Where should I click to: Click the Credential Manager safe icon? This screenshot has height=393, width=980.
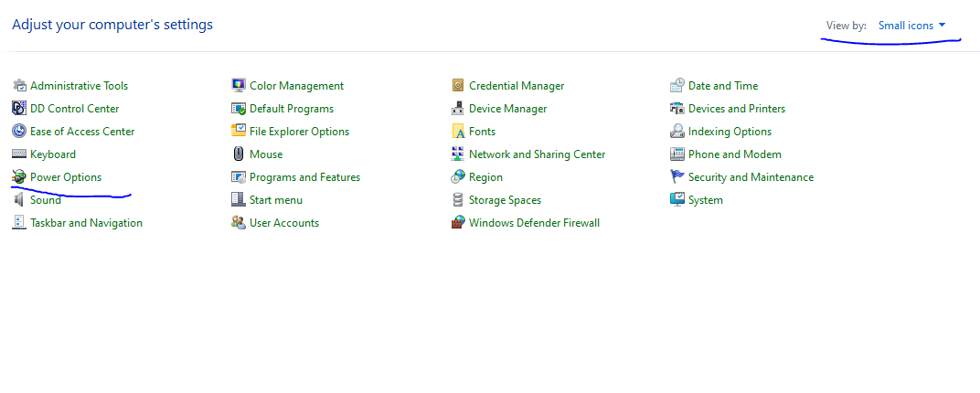pos(458,86)
